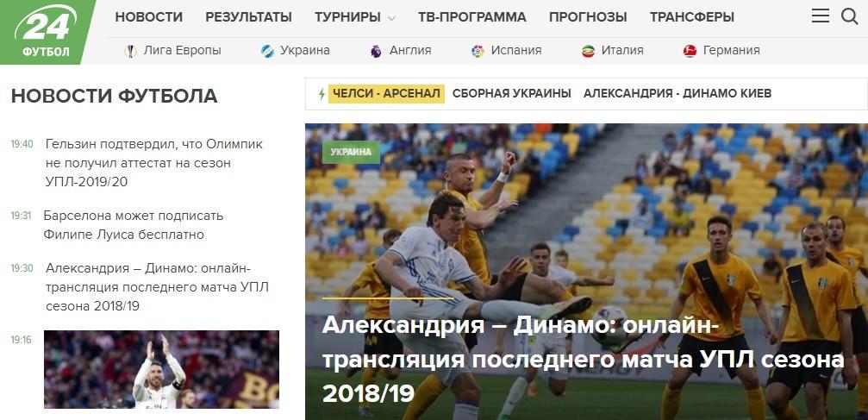Open the hamburger menu icon
Screen dimensions: 868x420
coord(821,16)
